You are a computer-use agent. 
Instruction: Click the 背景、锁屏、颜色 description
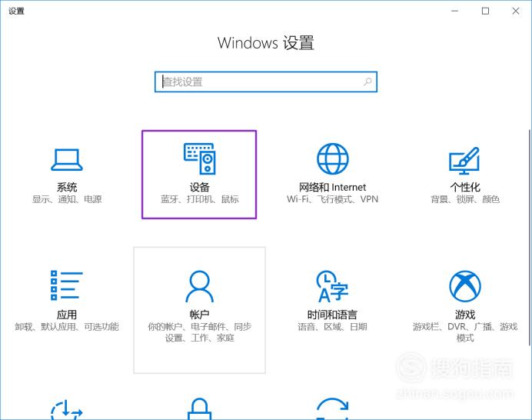coord(465,199)
